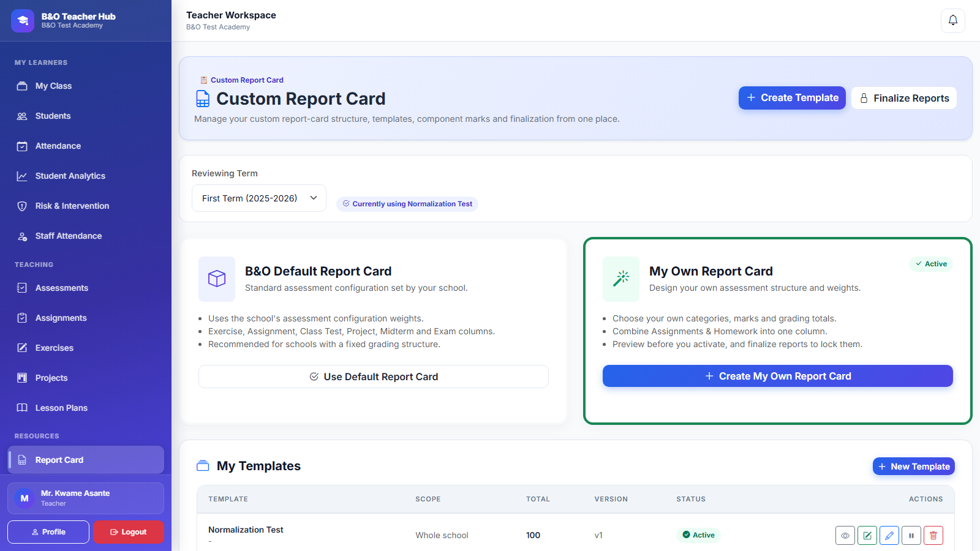Open Attendance from sidebar
The height and width of the screenshot is (551, 980).
click(86, 146)
